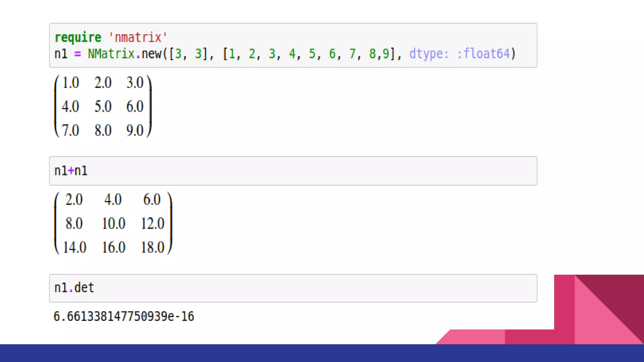Click the first code cell with require 'nmatrix'
The width and height of the screenshot is (644, 362).
(292, 45)
